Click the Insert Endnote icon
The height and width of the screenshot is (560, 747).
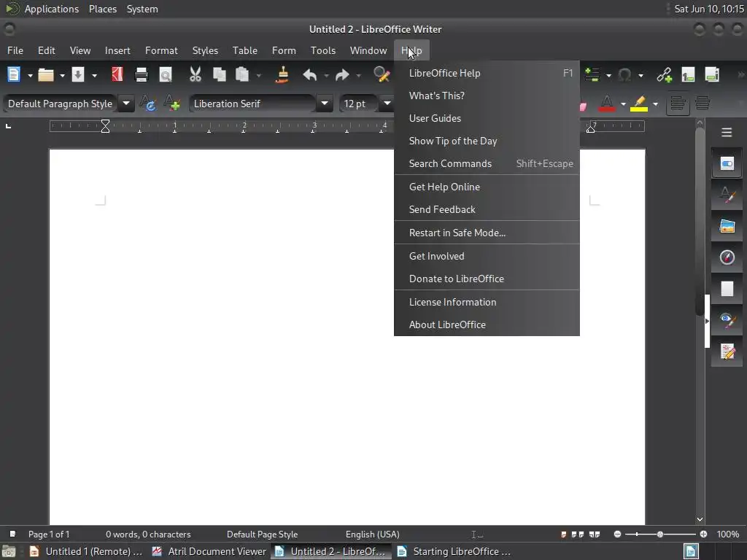coord(712,74)
